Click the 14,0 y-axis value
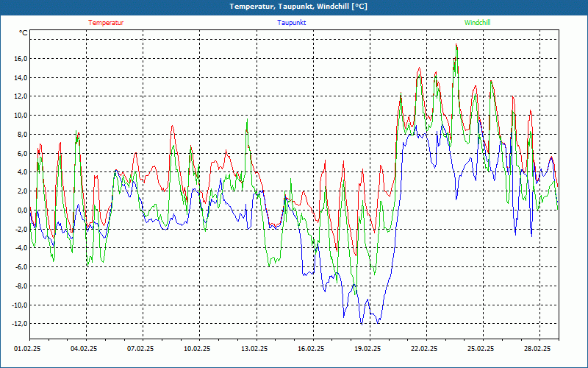The width and height of the screenshot is (588, 368). [x=21, y=78]
